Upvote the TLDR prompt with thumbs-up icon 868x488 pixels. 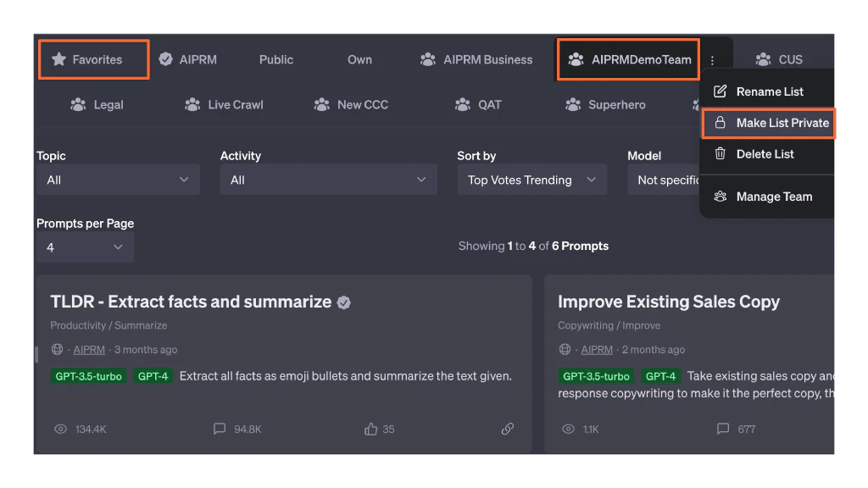pyautogui.click(x=371, y=429)
